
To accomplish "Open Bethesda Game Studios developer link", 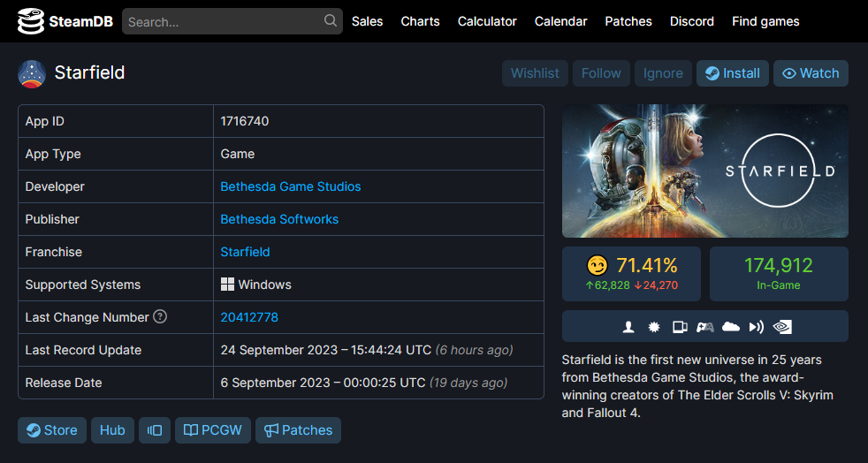I will click(x=290, y=186).
